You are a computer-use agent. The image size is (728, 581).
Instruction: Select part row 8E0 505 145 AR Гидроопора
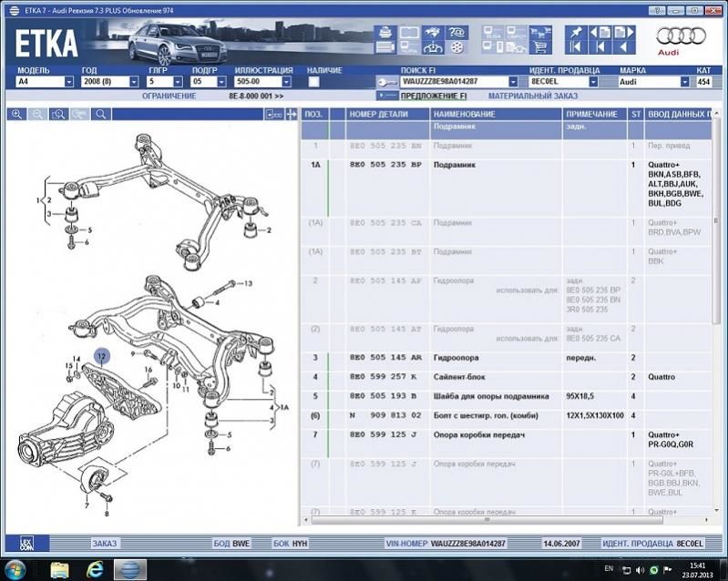[x=456, y=358]
